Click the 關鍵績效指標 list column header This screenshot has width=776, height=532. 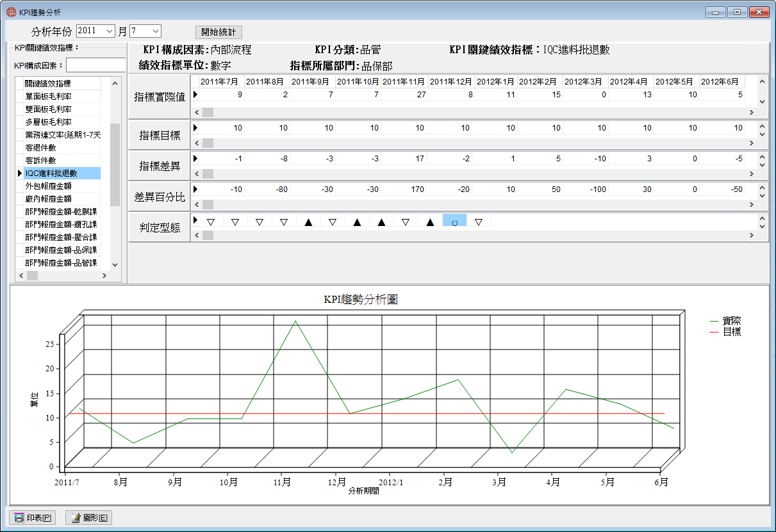point(62,83)
